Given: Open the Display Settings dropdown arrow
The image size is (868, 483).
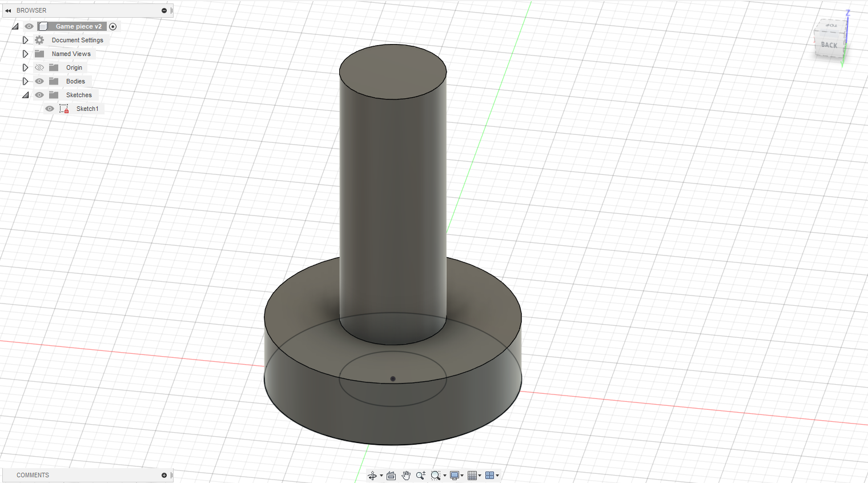Looking at the screenshot, I should [x=462, y=476].
